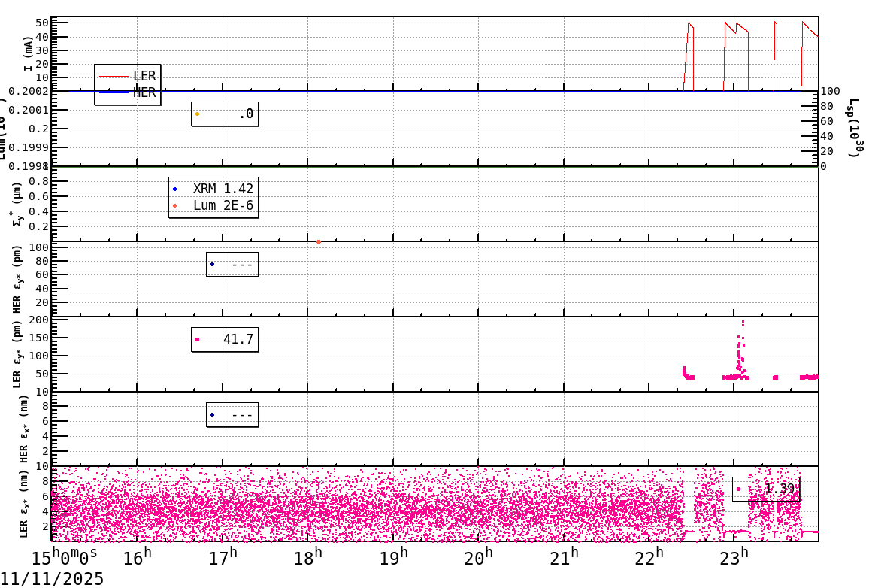The image size is (872, 588).
Task: Click the 17h tick label on the time axis
Action: click(x=223, y=557)
